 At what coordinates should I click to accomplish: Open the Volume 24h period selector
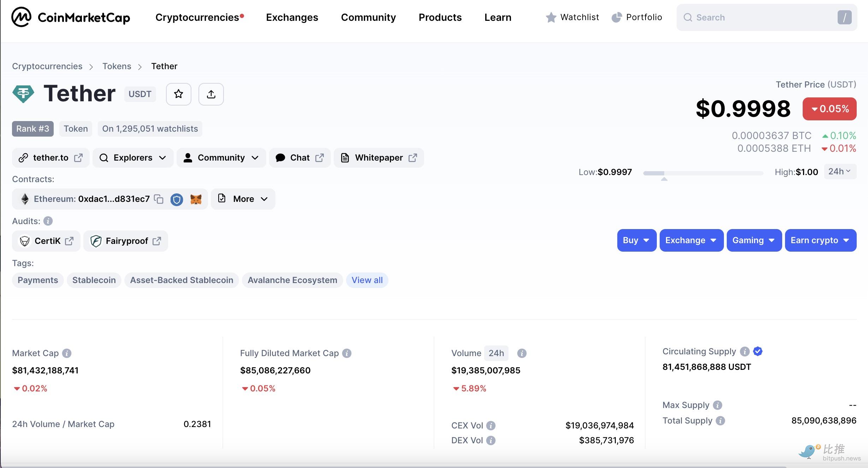coord(496,353)
